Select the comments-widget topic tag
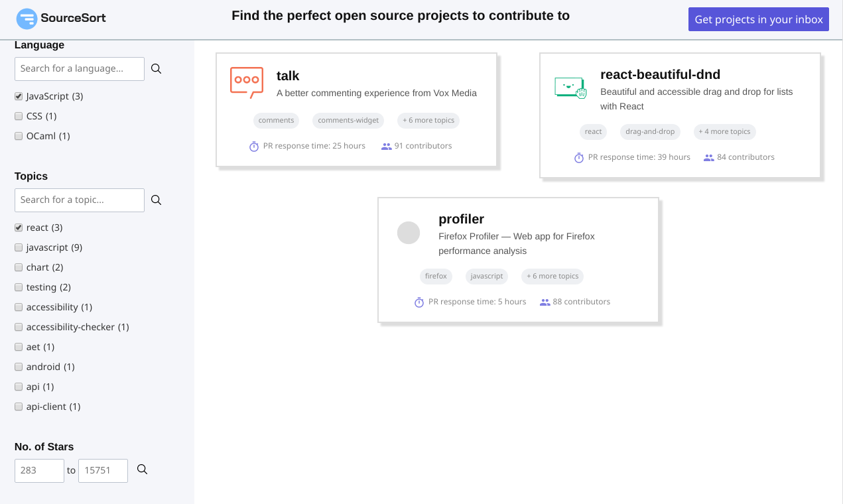This screenshot has height=504, width=843. (x=348, y=120)
